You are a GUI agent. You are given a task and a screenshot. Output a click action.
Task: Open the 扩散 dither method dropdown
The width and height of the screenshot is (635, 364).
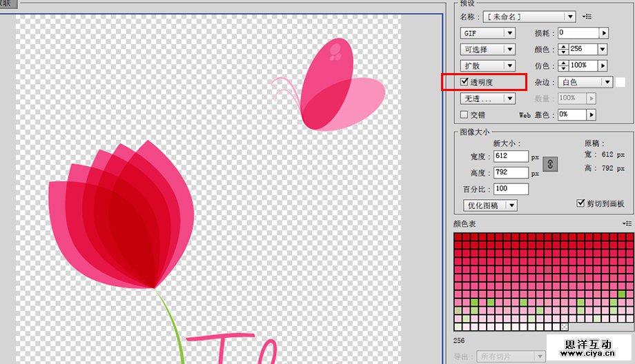tap(487, 65)
